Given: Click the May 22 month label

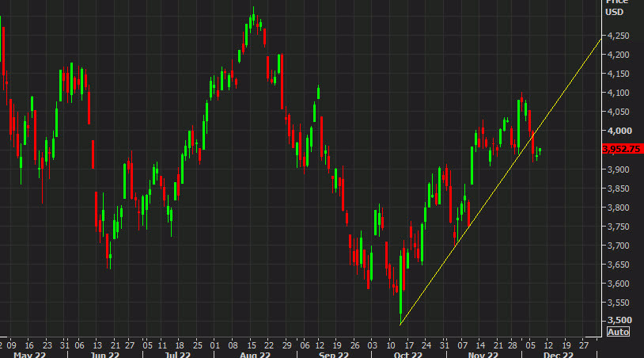Looking at the screenshot, I should coord(29,354).
